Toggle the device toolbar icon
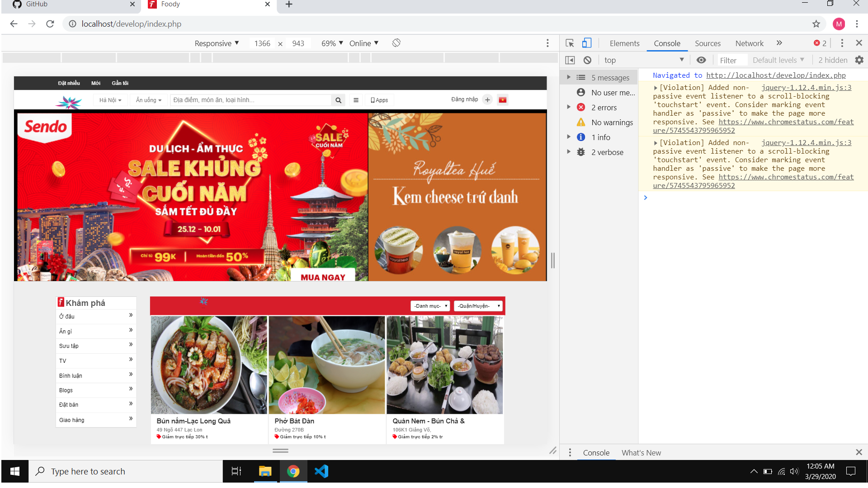The image size is (868, 488). click(x=587, y=43)
